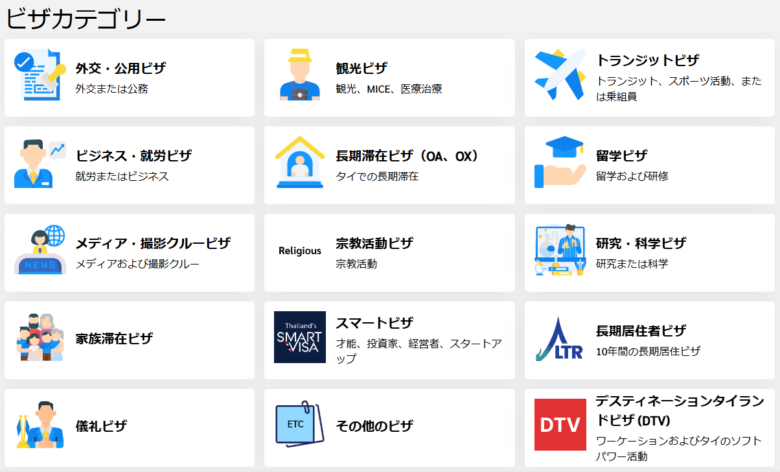Click the メディアおよび撮影クルー description
This screenshot has width=780, height=472.
[137, 264]
